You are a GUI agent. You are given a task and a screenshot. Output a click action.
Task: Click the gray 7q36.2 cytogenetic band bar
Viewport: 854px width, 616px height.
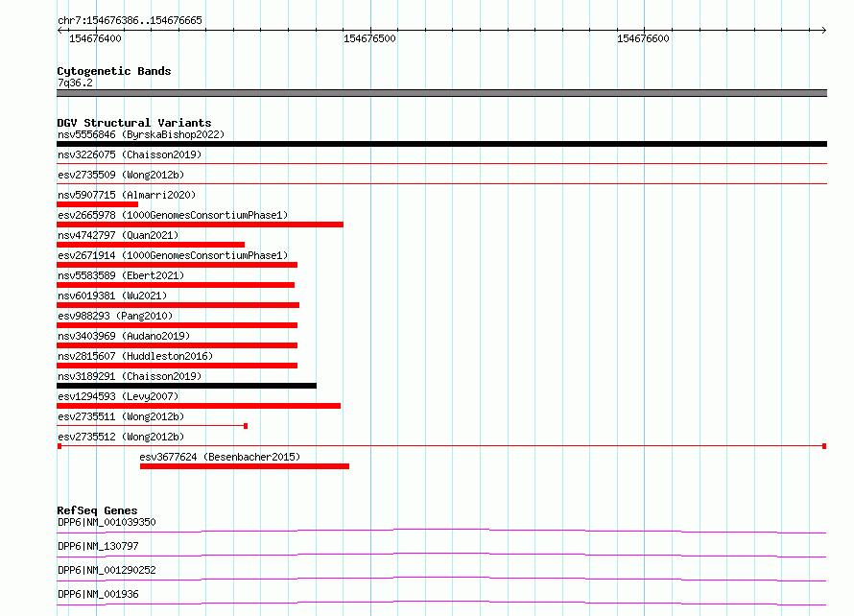click(441, 93)
